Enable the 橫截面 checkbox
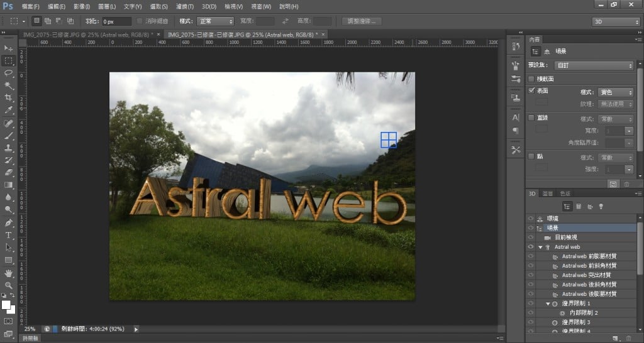The height and width of the screenshot is (343, 644). coord(532,79)
